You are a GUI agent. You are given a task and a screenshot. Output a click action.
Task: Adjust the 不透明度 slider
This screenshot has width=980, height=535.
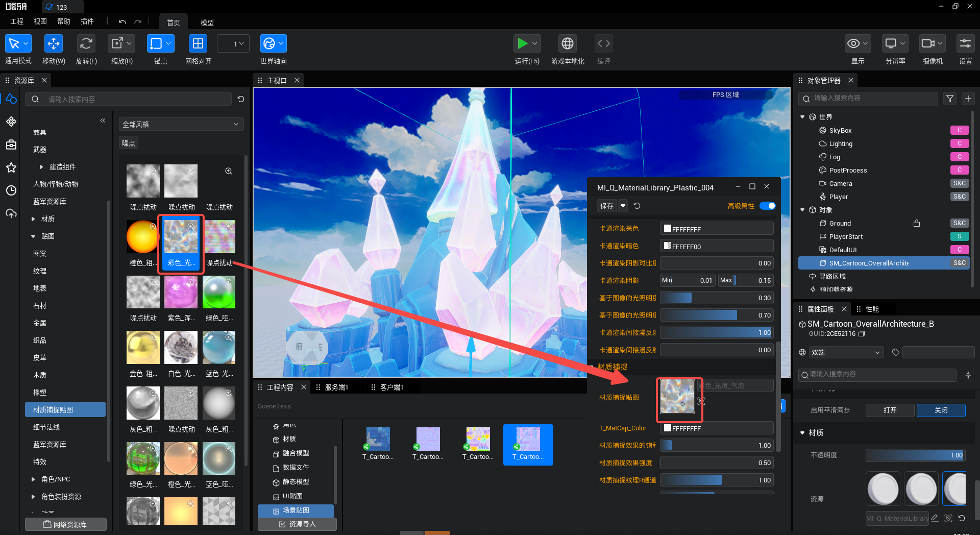point(915,455)
